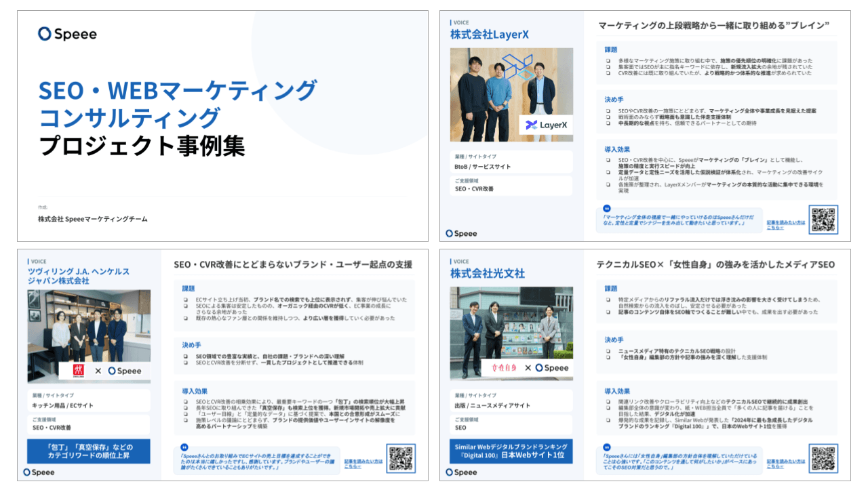Click the 決め手 heading on 光文社 slide

[x=614, y=340]
